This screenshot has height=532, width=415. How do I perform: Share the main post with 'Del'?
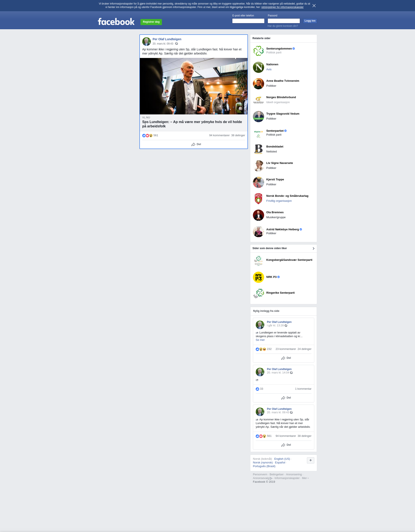click(x=196, y=144)
